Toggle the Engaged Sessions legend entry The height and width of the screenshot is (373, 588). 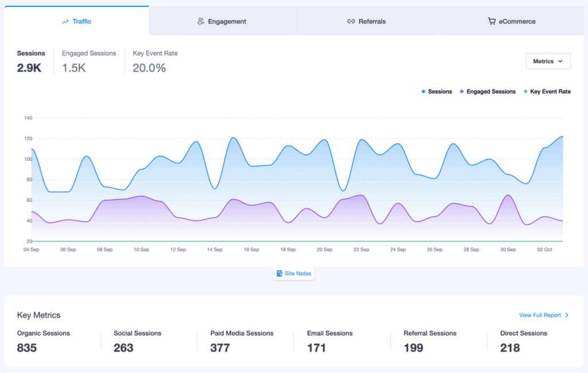(488, 91)
